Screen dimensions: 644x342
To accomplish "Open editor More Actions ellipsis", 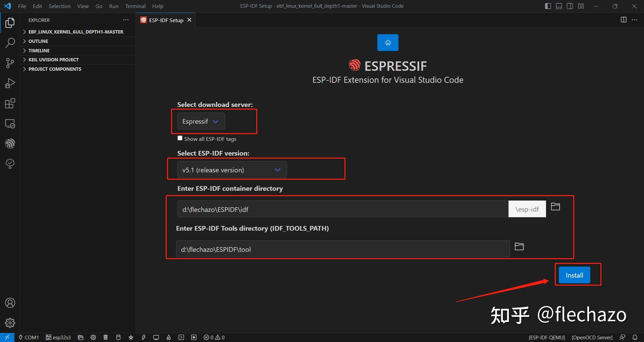I will (634, 20).
